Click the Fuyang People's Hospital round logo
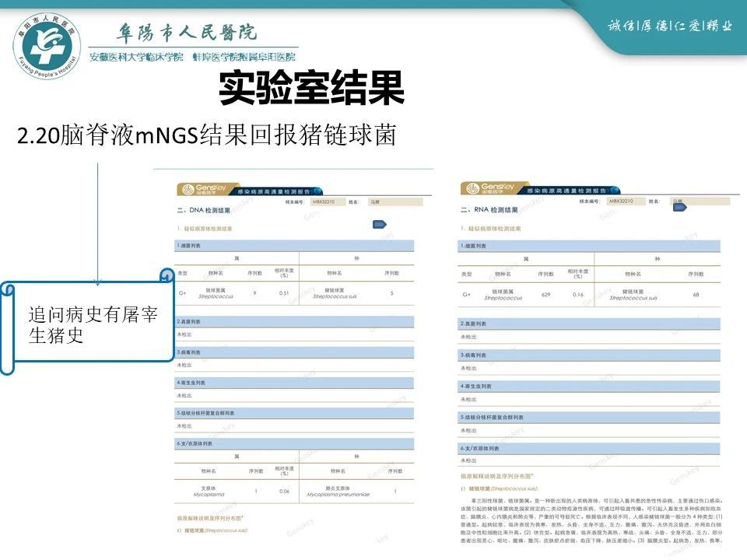The height and width of the screenshot is (560, 747). 47,46
